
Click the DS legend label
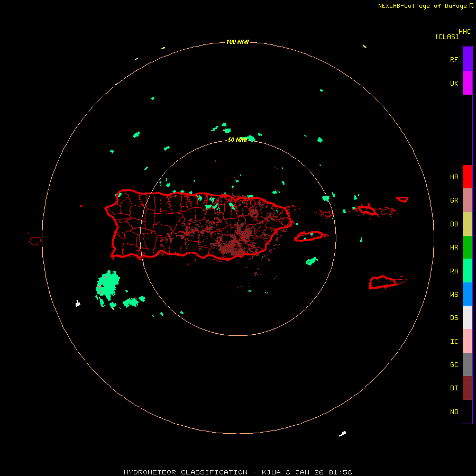click(x=454, y=318)
